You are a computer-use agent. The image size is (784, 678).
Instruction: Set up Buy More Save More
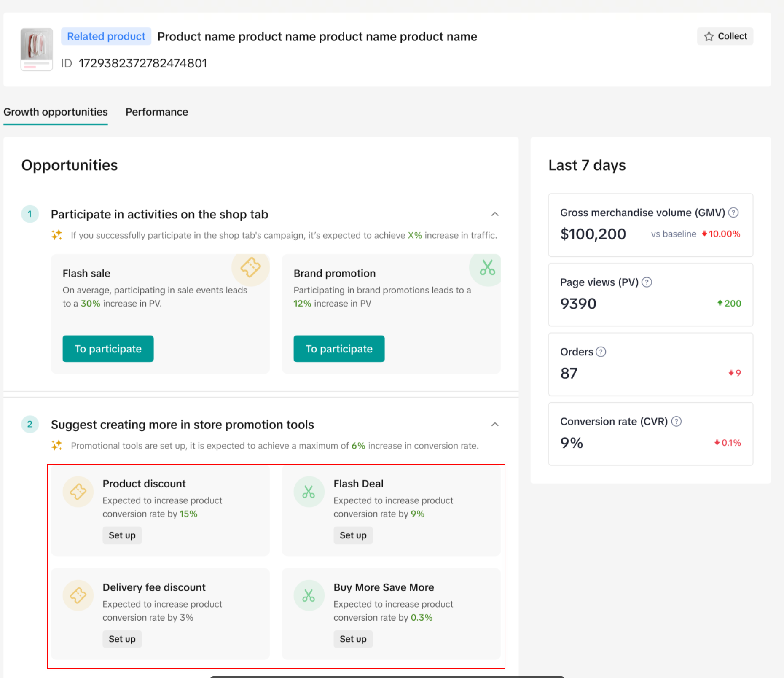353,639
